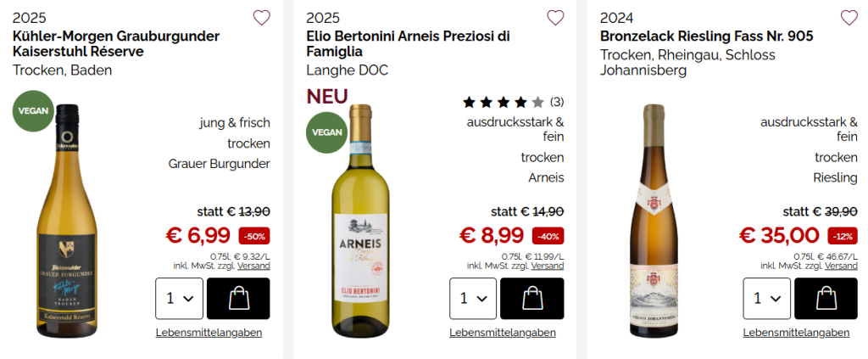Show Lebensmittelangaben for Bronzelack Riesling
The image size is (868, 359).
point(796,333)
